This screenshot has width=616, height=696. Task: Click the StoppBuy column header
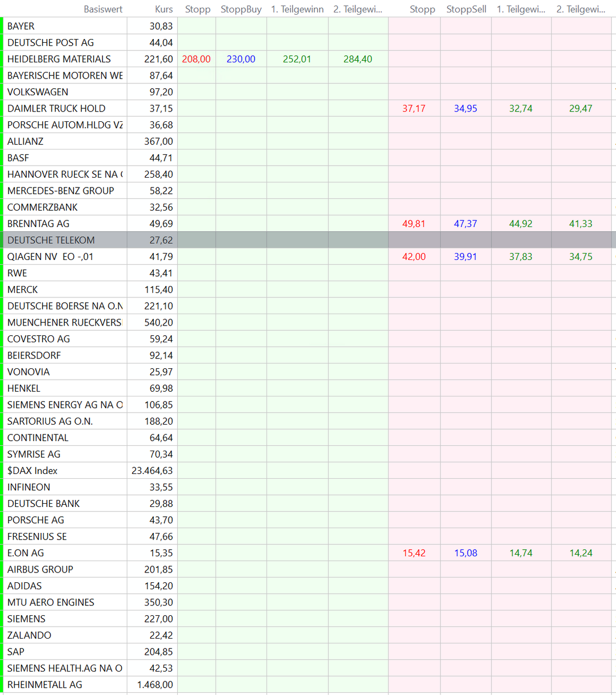coord(241,9)
